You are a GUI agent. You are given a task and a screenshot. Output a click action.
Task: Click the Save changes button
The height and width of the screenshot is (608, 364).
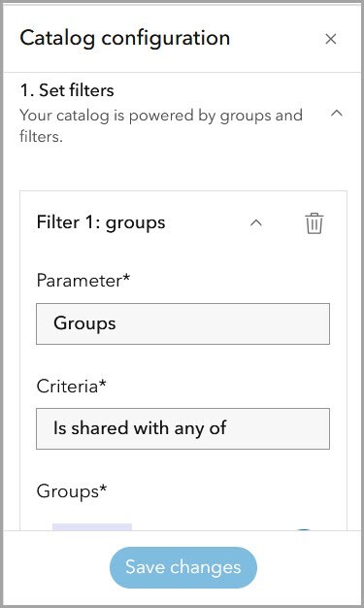183,567
